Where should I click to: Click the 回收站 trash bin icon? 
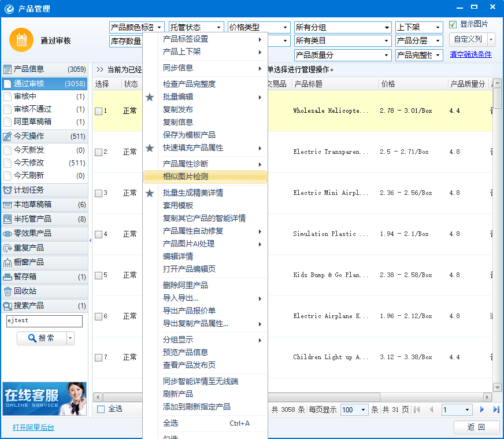[x=8, y=292]
